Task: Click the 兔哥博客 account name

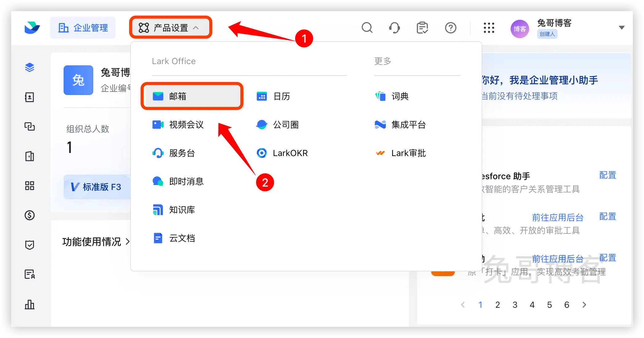Action: [x=554, y=23]
